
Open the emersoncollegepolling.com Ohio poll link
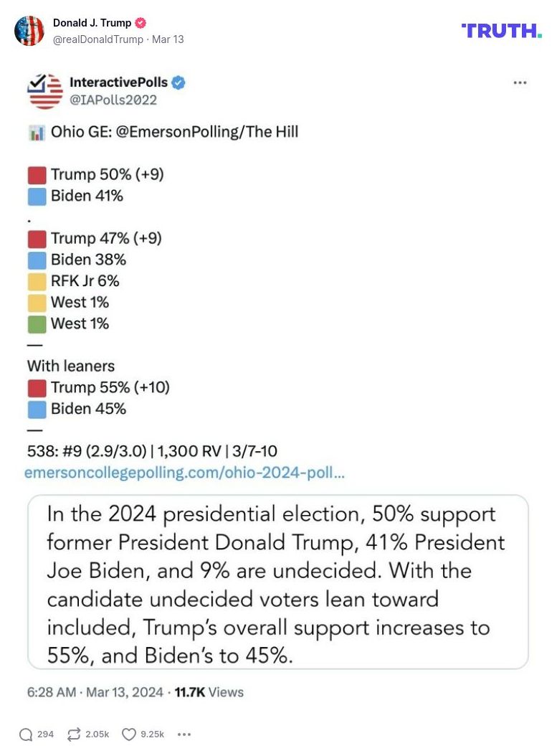(x=185, y=473)
